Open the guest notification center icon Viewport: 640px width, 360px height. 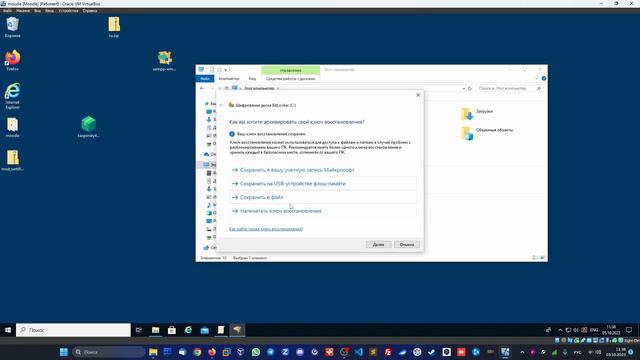[x=629, y=330]
